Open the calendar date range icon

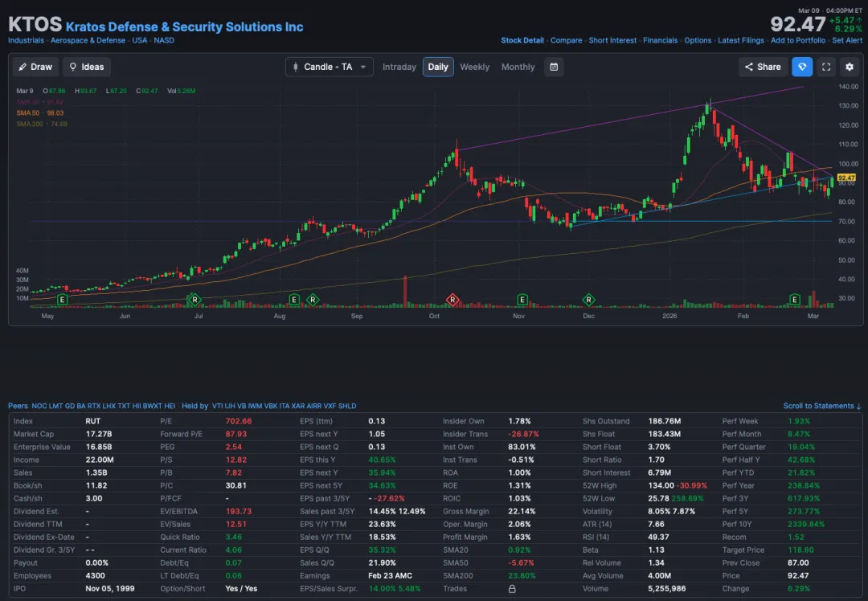(x=554, y=67)
